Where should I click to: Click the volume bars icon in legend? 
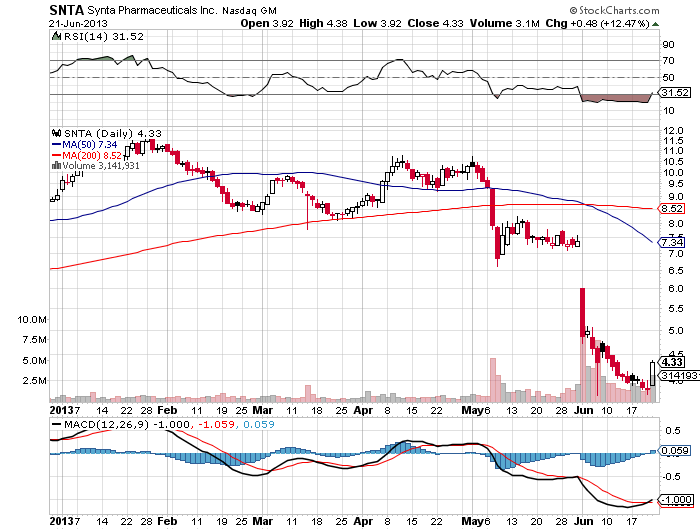click(x=56, y=165)
